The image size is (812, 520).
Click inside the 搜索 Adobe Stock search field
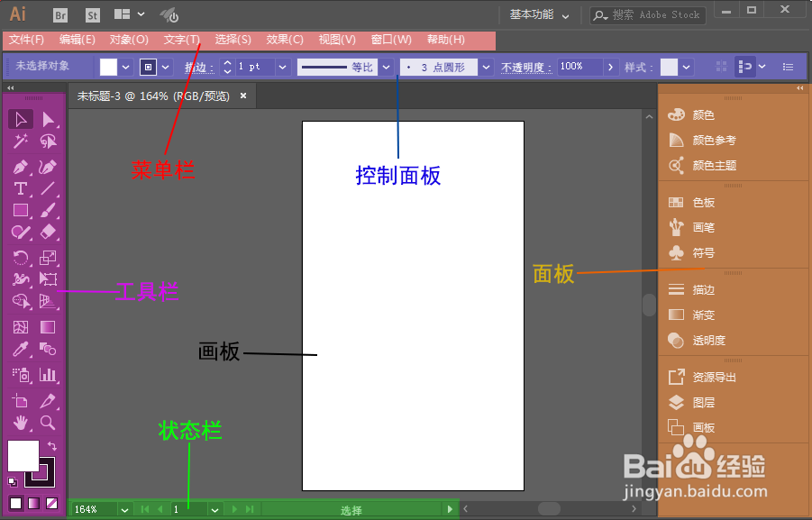(649, 14)
